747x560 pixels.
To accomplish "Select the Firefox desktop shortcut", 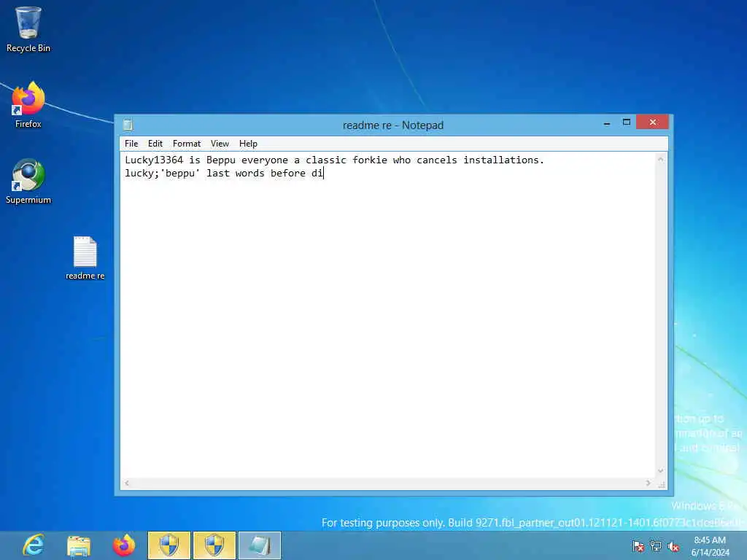I will [x=28, y=105].
